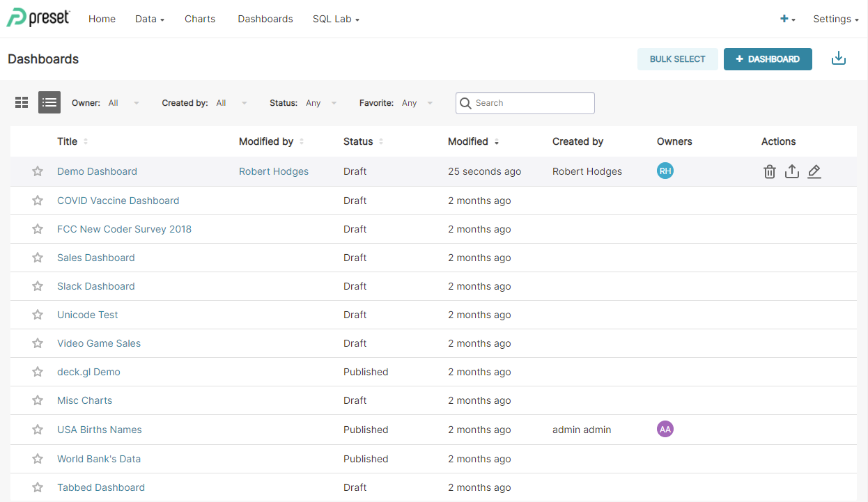The width and height of the screenshot is (868, 502).
Task: Switch to the Charts section
Action: [200, 19]
